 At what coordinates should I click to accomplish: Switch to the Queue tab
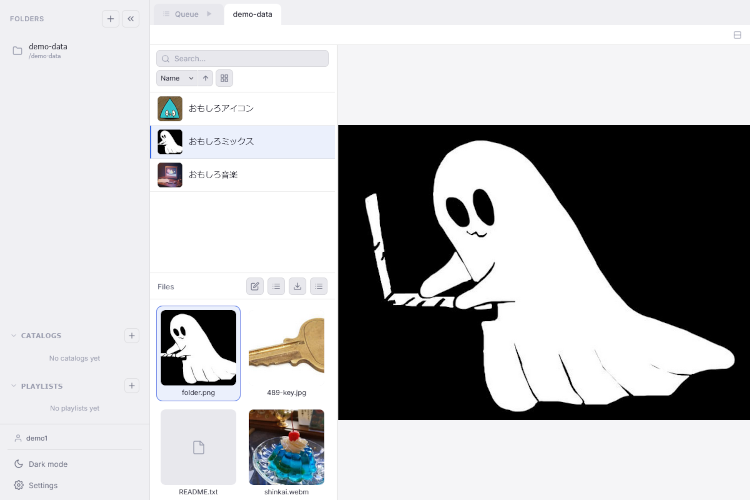click(187, 14)
